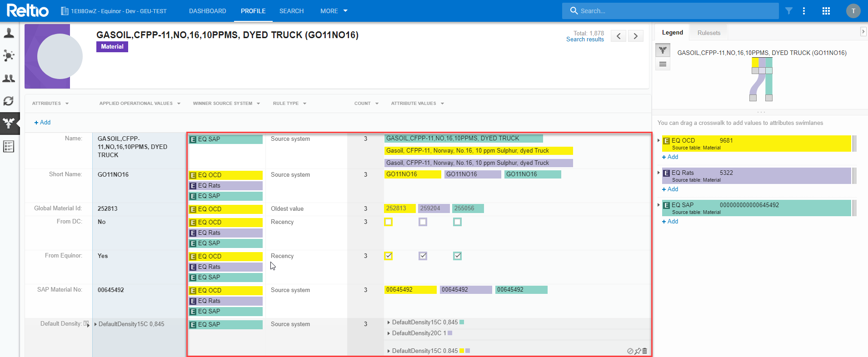Image resolution: width=868 pixels, height=357 pixels.
Task: Click the search filter funnel icon
Action: coord(789,11)
